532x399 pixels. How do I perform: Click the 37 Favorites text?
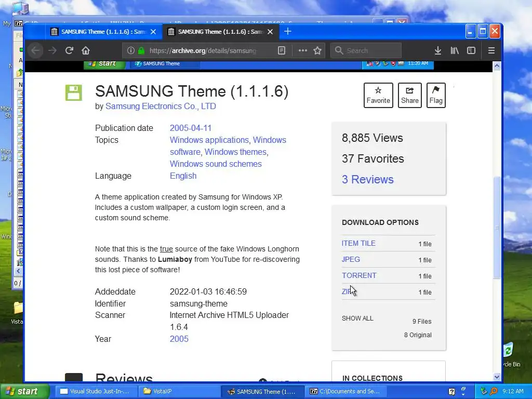(373, 159)
